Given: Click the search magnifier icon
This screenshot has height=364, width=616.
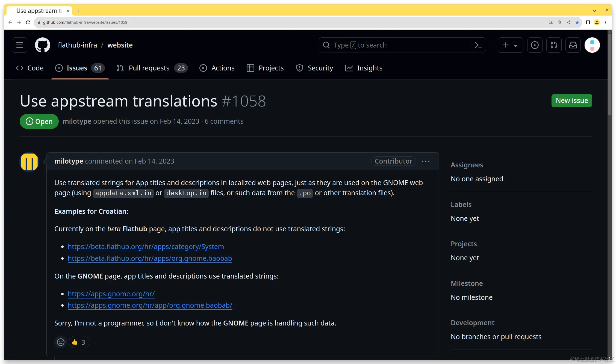Looking at the screenshot, I should pyautogui.click(x=326, y=45).
